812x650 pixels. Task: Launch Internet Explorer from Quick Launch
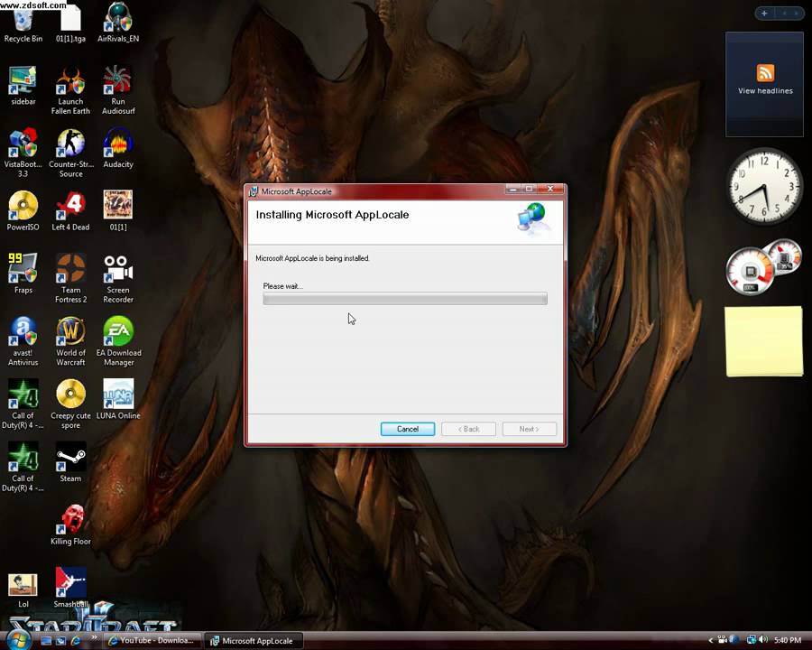pyautogui.click(x=76, y=641)
